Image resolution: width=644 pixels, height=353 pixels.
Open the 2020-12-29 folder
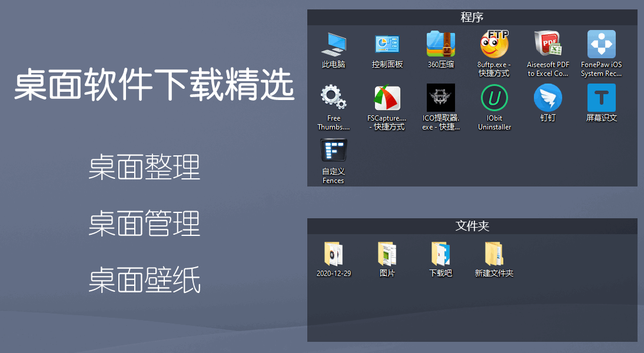333,254
